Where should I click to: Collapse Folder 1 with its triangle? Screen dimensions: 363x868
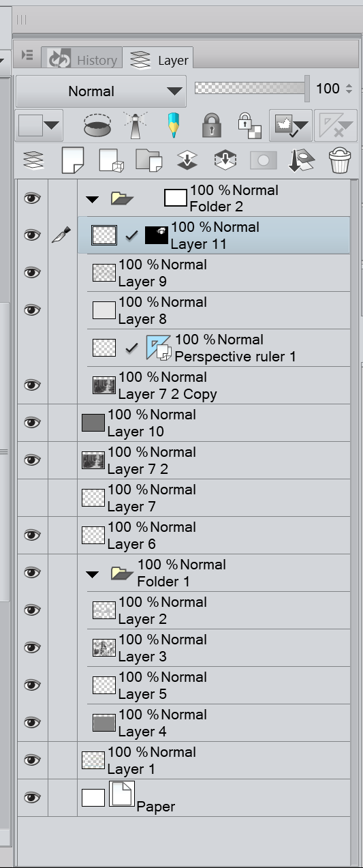click(x=93, y=574)
